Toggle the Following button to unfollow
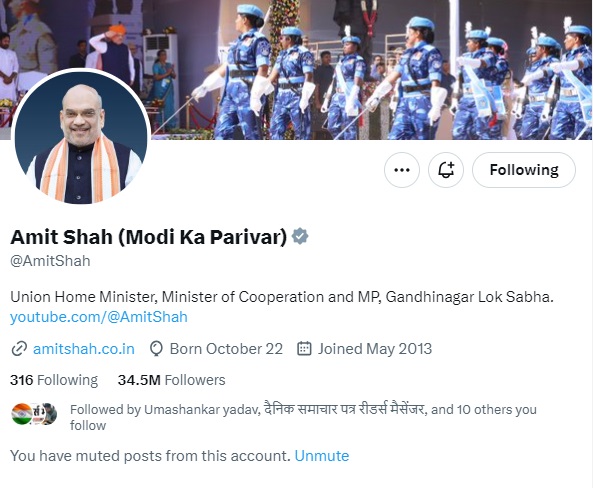The height and width of the screenshot is (488, 594). coord(524,170)
